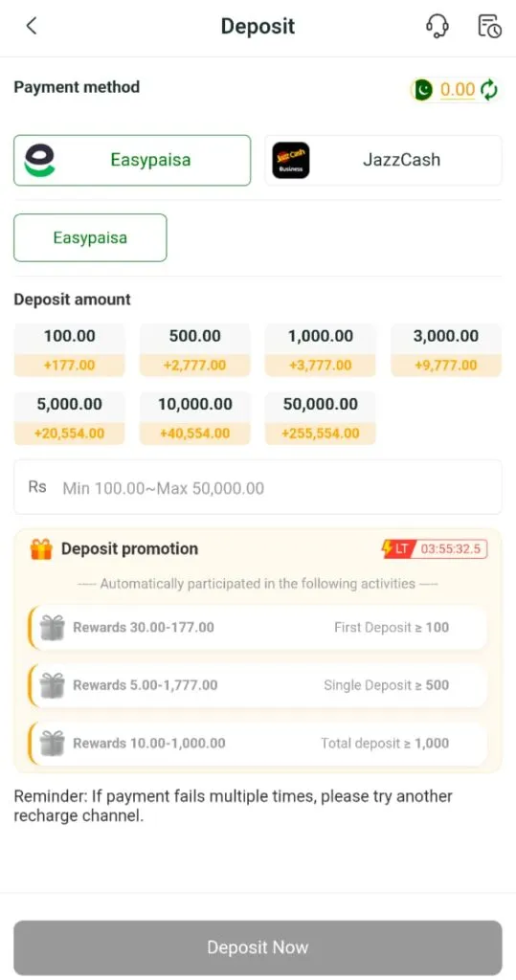Select the 500.00 deposit amount
516x980 pixels.
coord(195,350)
